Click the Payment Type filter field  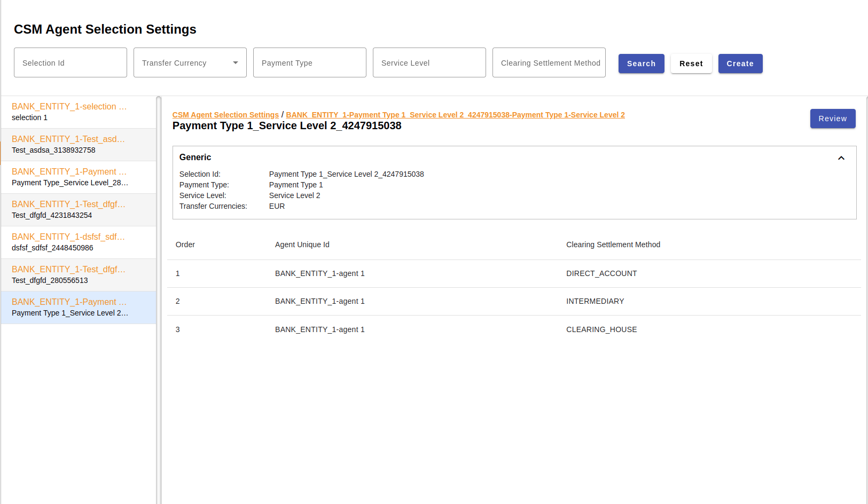[309, 63]
